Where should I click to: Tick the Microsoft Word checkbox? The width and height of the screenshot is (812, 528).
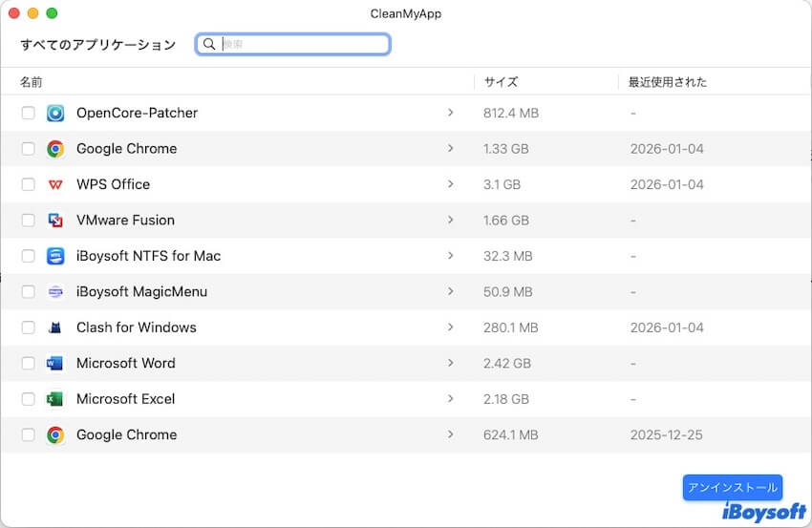click(x=28, y=364)
